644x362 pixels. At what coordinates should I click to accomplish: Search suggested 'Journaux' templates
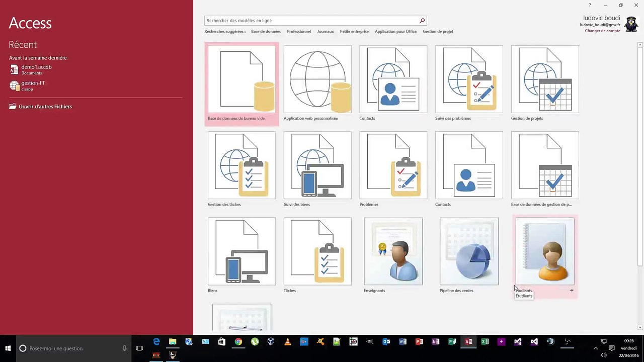pyautogui.click(x=326, y=31)
